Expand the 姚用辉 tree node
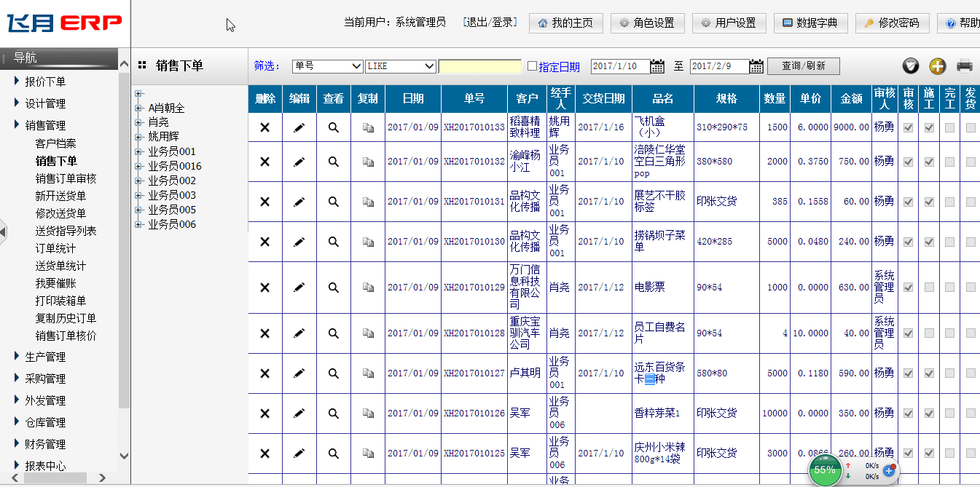 138,137
